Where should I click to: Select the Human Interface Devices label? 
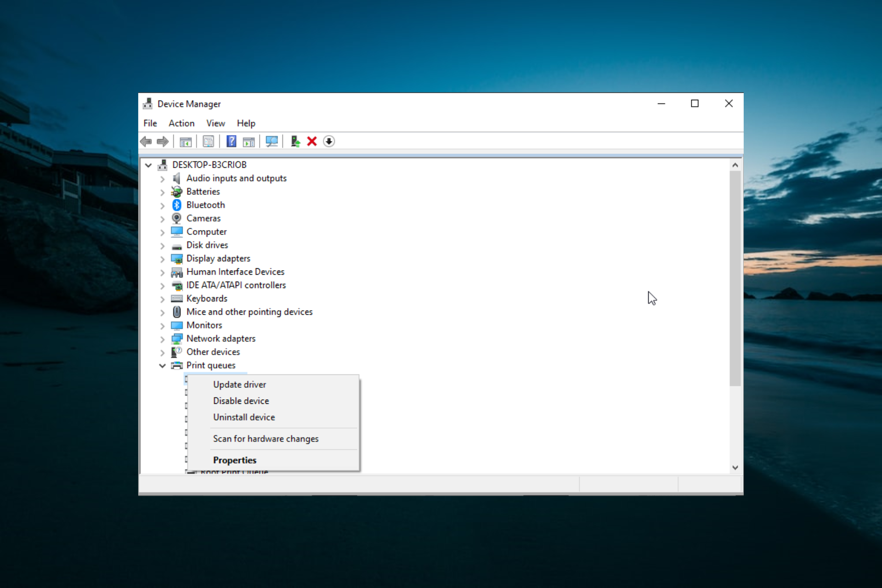tap(235, 272)
